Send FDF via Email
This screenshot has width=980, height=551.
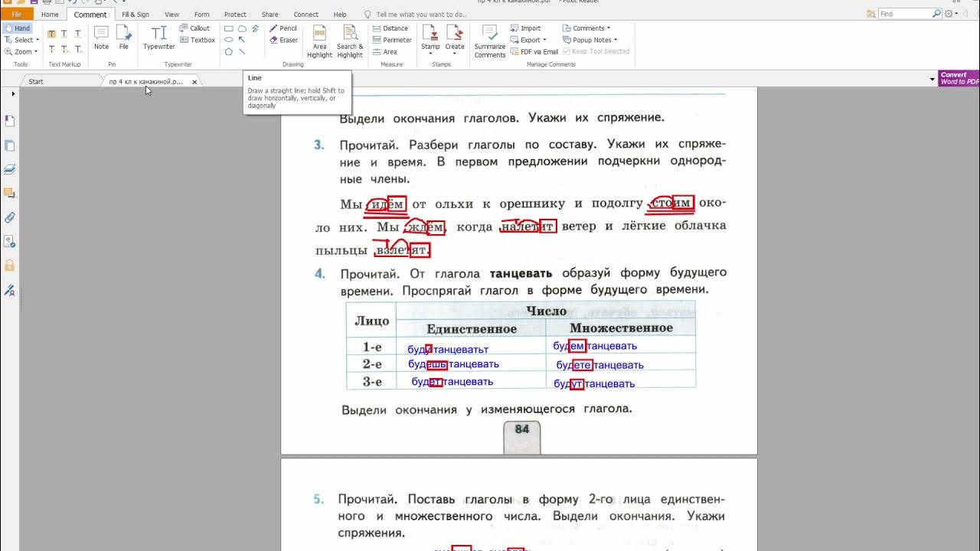point(534,52)
